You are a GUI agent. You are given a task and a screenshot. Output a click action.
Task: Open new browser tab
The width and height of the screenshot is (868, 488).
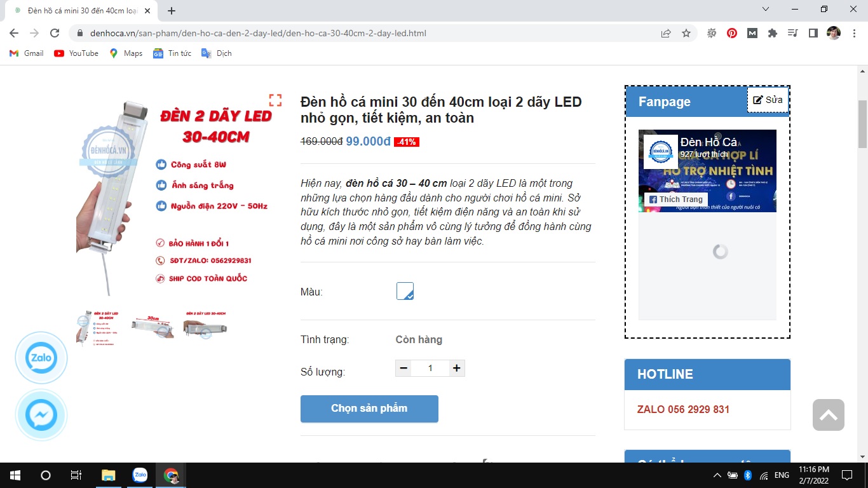tap(172, 11)
